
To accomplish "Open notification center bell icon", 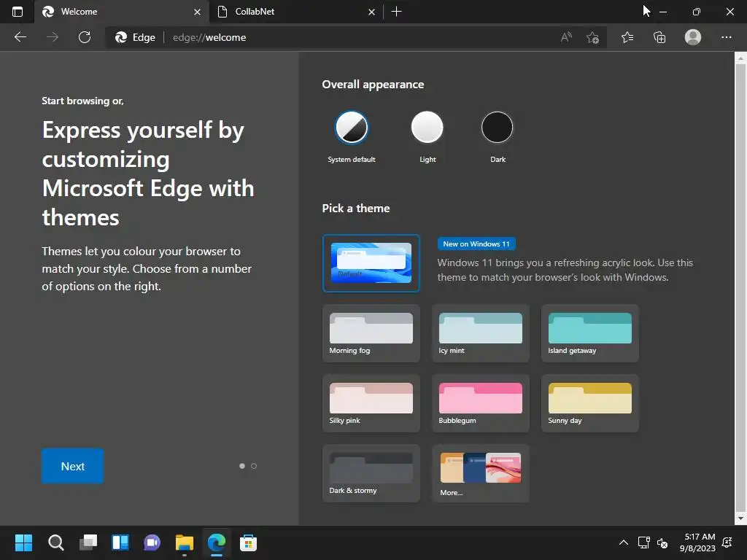I will coord(727,542).
